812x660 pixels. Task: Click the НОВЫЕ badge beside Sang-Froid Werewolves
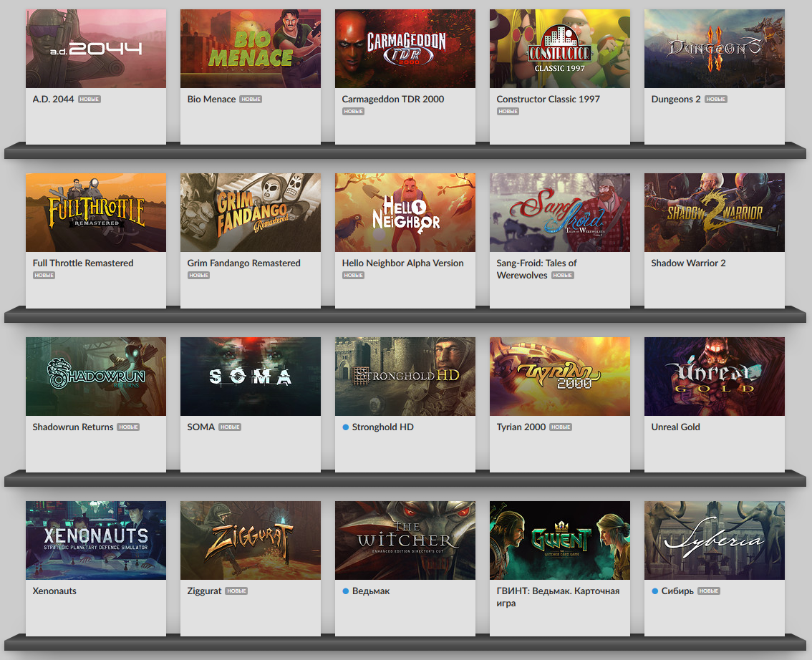point(562,276)
